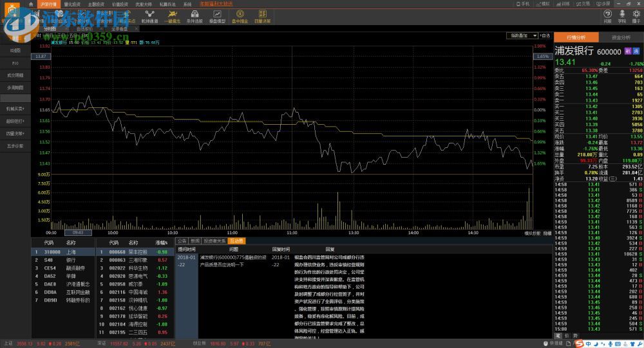Click the 涨幅% column header
The height and width of the screenshot is (348, 644).
point(162,243)
